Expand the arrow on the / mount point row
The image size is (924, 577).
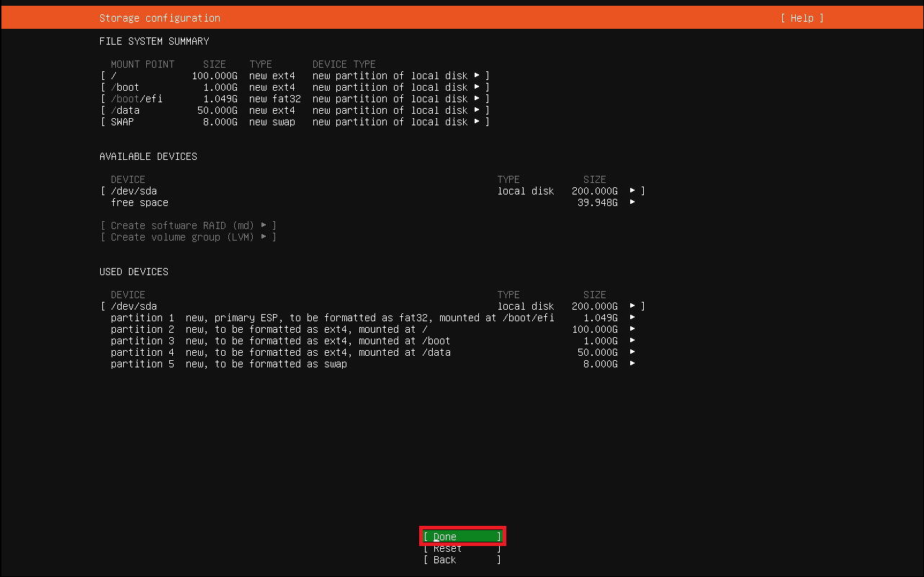477,76
